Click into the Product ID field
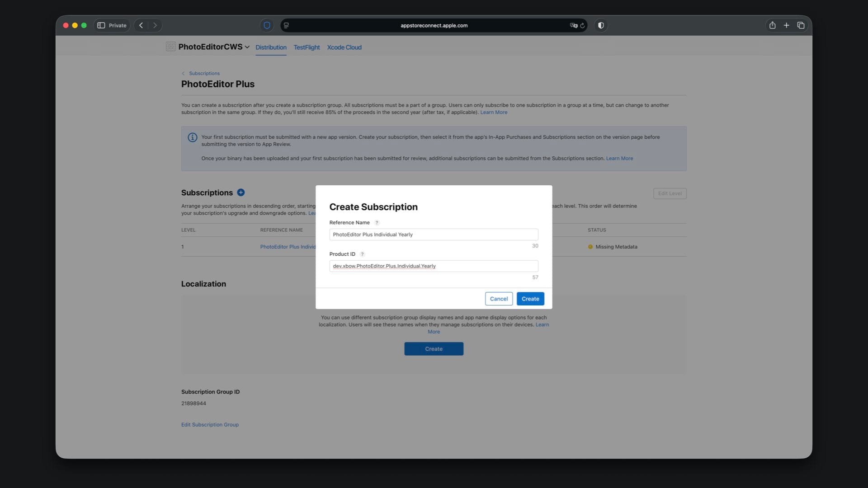Image resolution: width=868 pixels, height=488 pixels. 433,266
